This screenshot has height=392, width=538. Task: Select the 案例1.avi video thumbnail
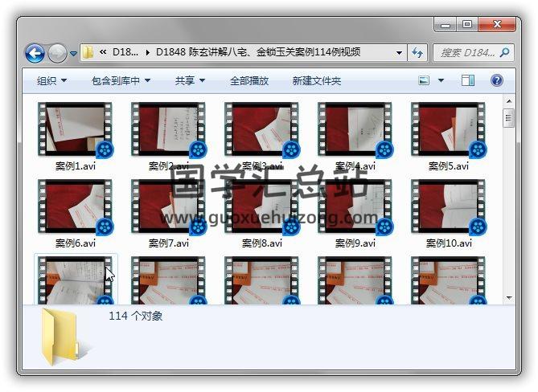tap(75, 129)
